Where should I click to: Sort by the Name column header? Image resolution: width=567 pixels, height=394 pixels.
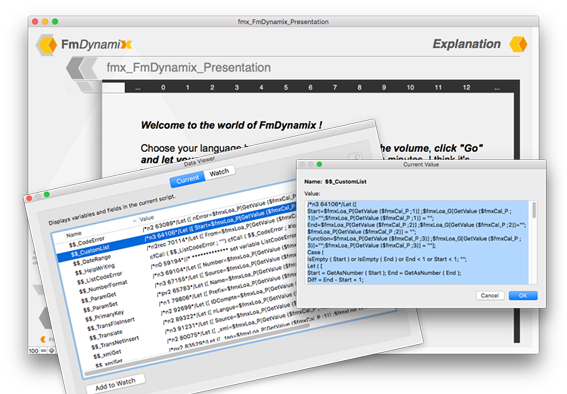pos(74,234)
